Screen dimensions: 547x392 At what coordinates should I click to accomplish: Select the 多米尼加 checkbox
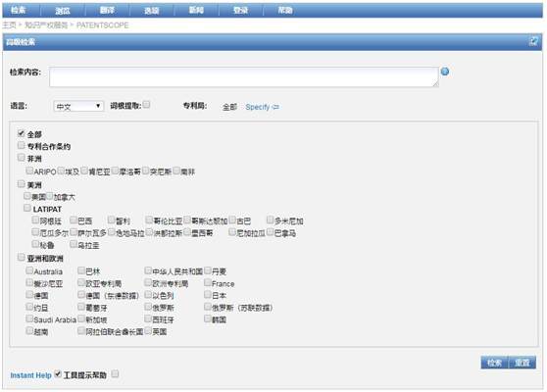tap(271, 220)
